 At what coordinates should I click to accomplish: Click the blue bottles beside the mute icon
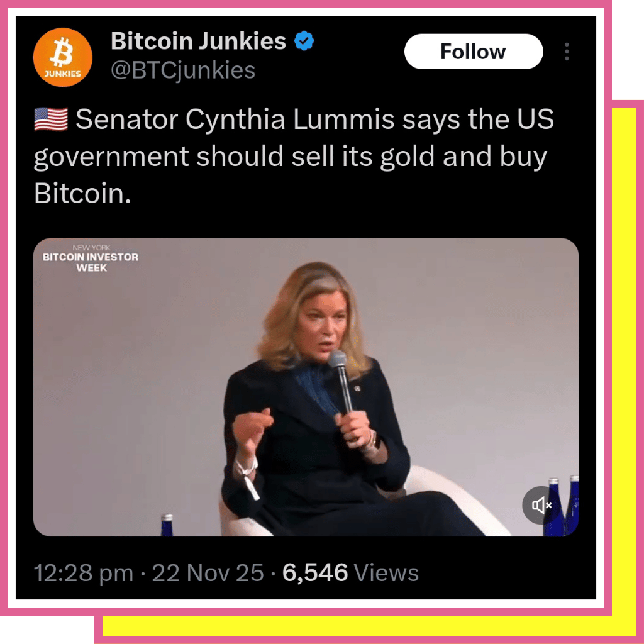coord(564,506)
